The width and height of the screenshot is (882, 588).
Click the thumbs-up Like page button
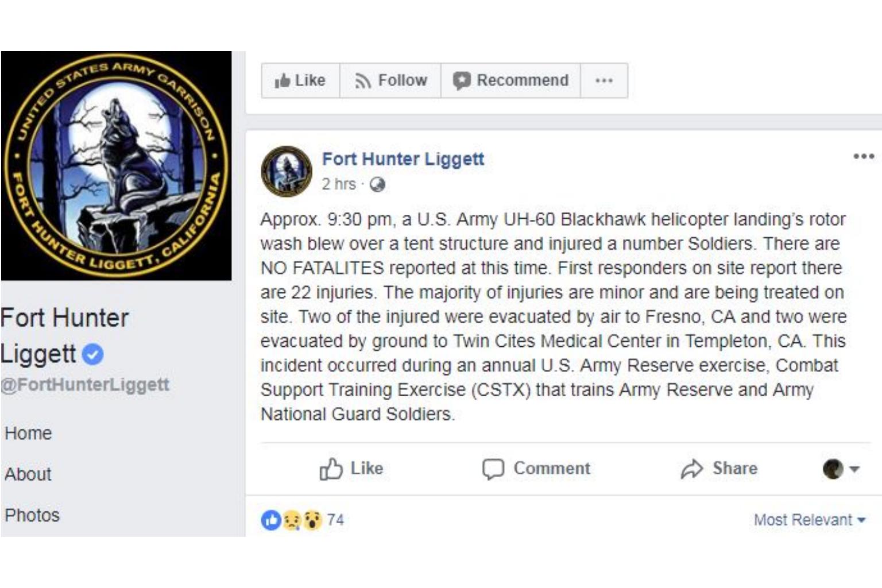click(300, 81)
